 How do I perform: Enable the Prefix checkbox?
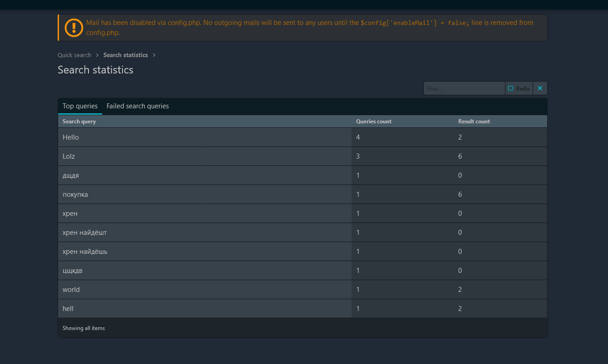(x=510, y=88)
